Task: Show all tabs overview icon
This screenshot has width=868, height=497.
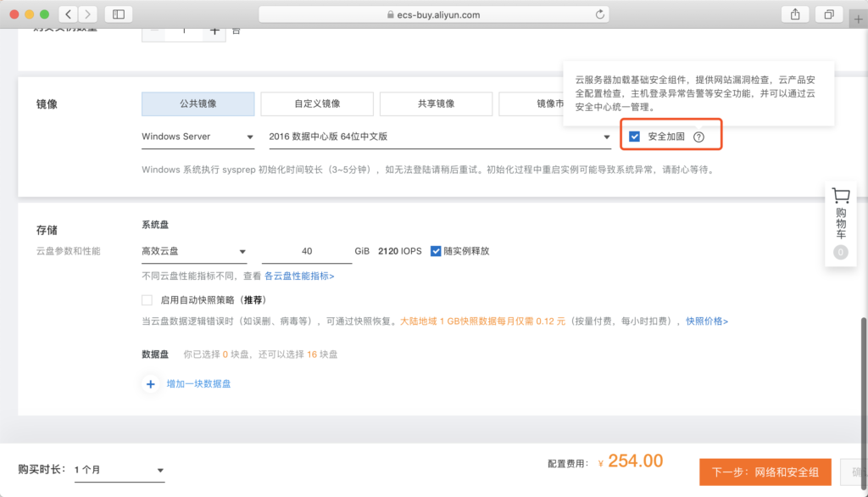Action: pyautogui.click(x=828, y=14)
